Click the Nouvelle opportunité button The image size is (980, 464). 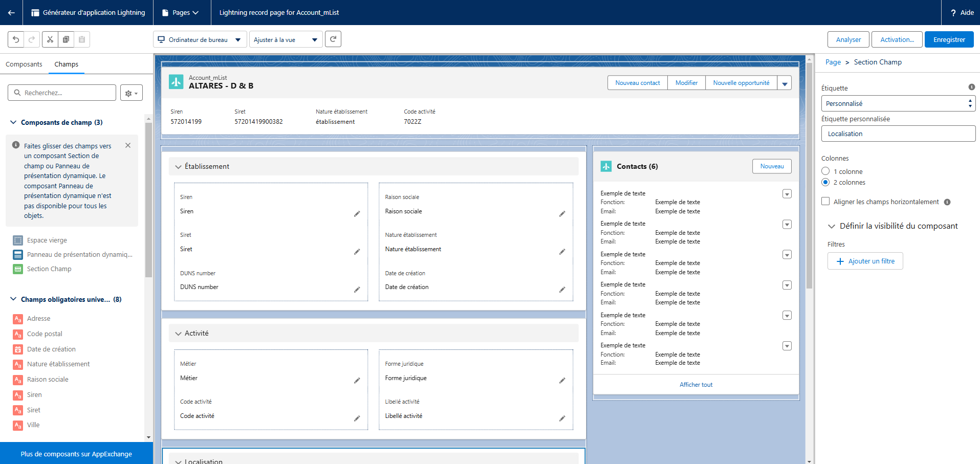pyautogui.click(x=741, y=83)
